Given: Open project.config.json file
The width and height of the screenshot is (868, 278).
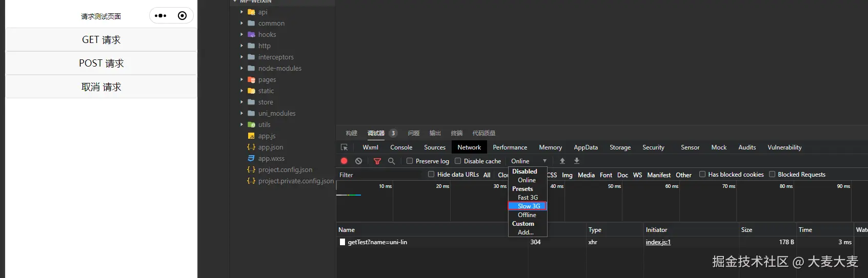Looking at the screenshot, I should point(285,169).
